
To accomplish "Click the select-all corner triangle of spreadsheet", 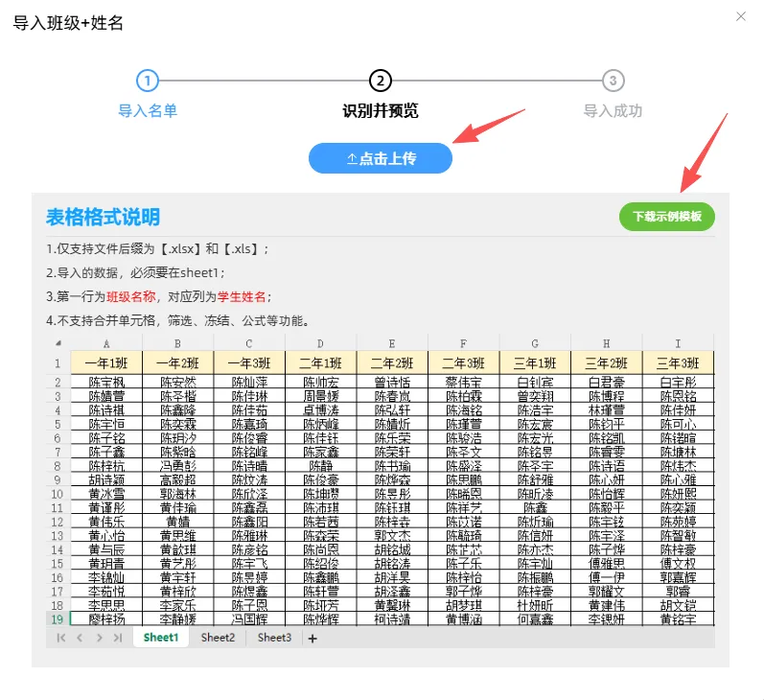I will tap(58, 343).
